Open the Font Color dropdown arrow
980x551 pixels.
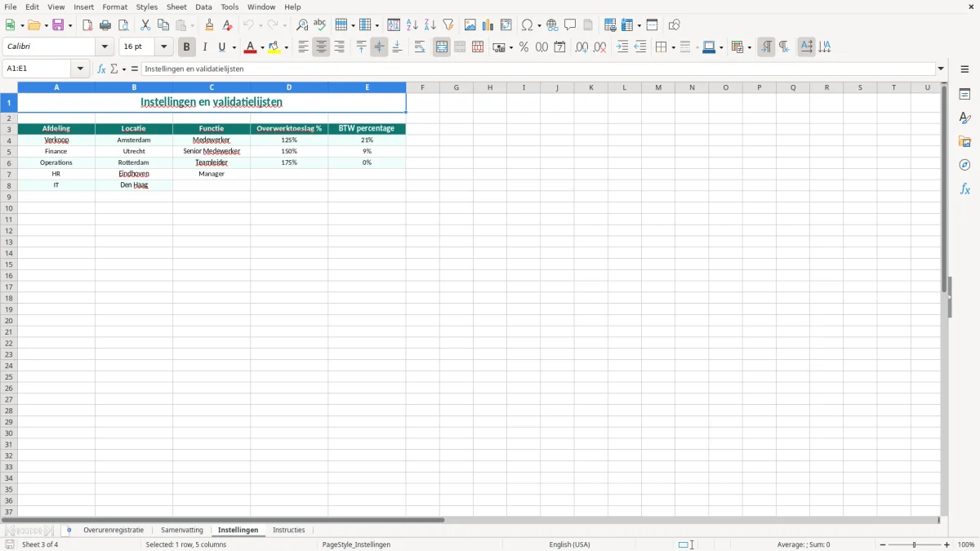click(x=262, y=47)
